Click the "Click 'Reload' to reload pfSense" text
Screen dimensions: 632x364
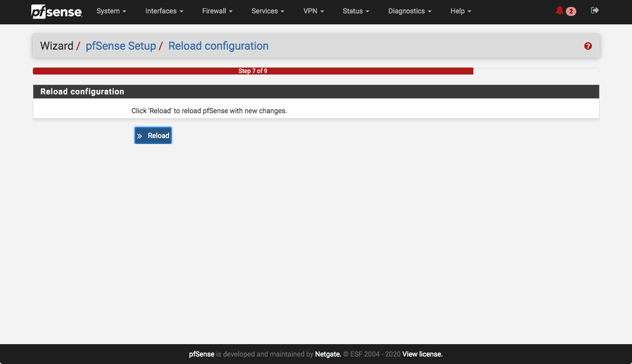point(209,111)
